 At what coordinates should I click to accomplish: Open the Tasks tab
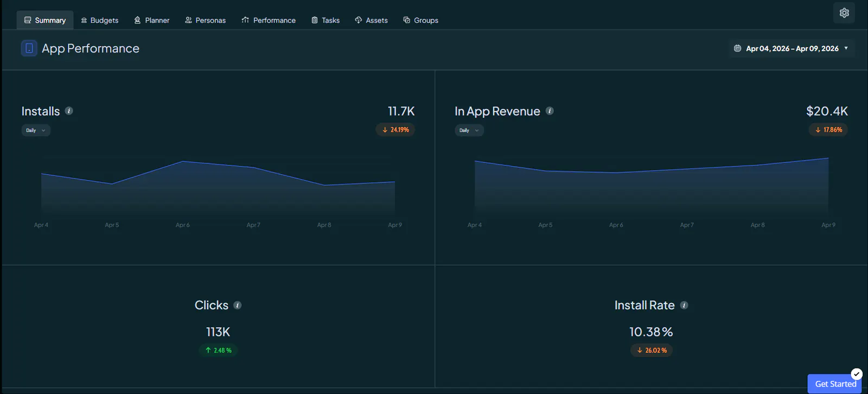(x=325, y=20)
